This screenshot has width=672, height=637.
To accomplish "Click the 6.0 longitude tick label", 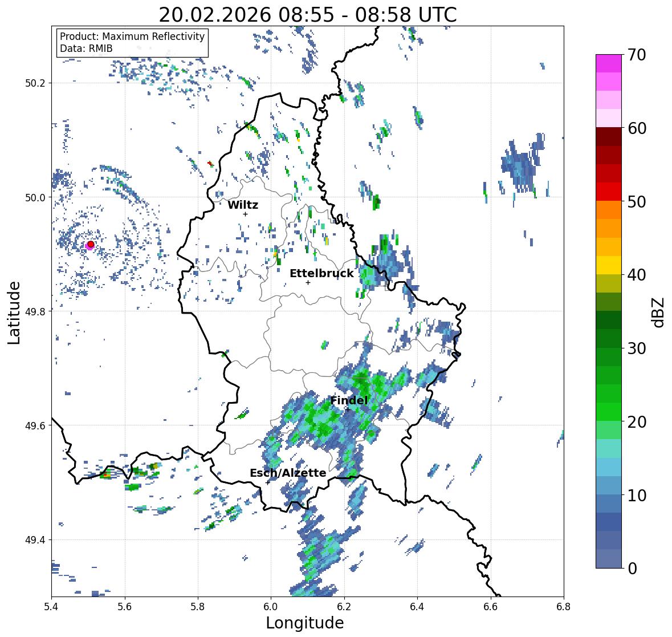I will (x=271, y=607).
